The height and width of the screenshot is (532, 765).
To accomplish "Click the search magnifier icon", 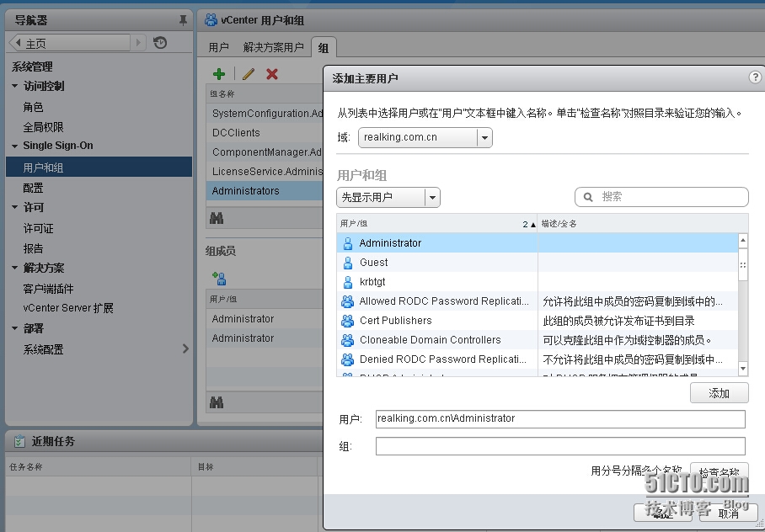I will [588, 197].
